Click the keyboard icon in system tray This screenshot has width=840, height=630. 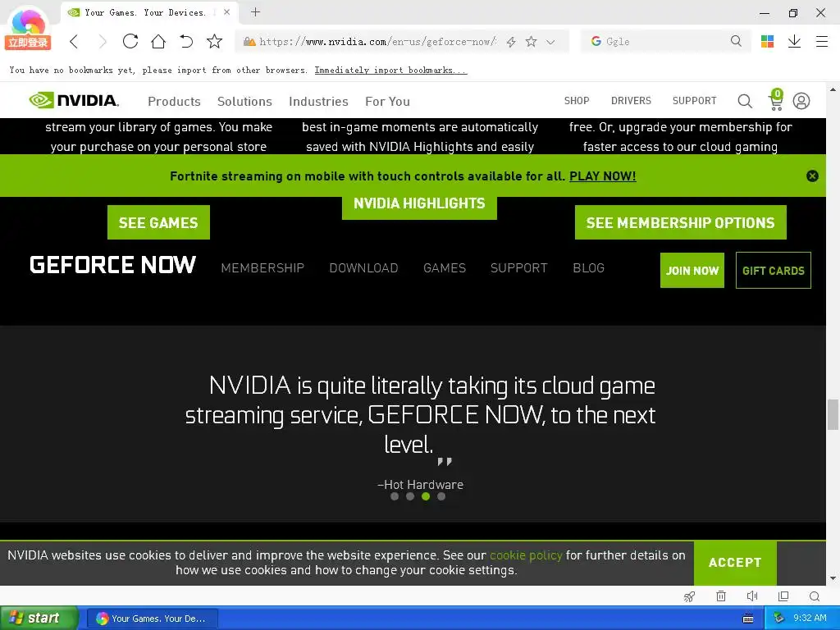[x=748, y=619]
